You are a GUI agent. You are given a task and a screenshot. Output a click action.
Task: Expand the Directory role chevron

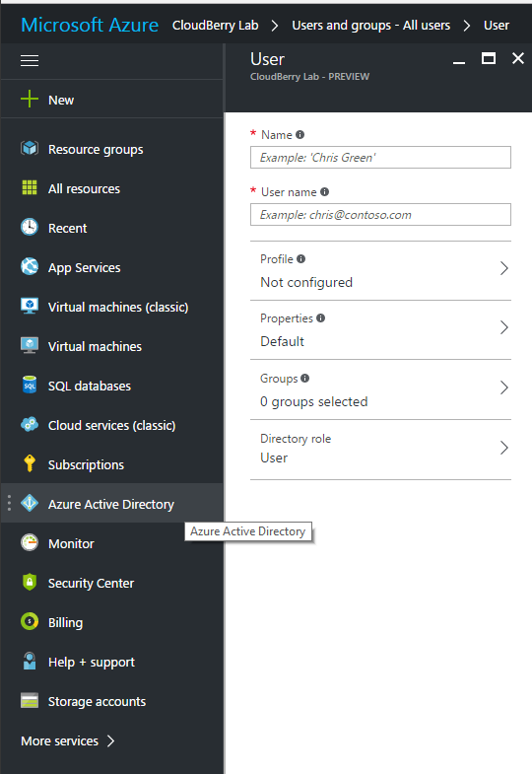tap(503, 448)
